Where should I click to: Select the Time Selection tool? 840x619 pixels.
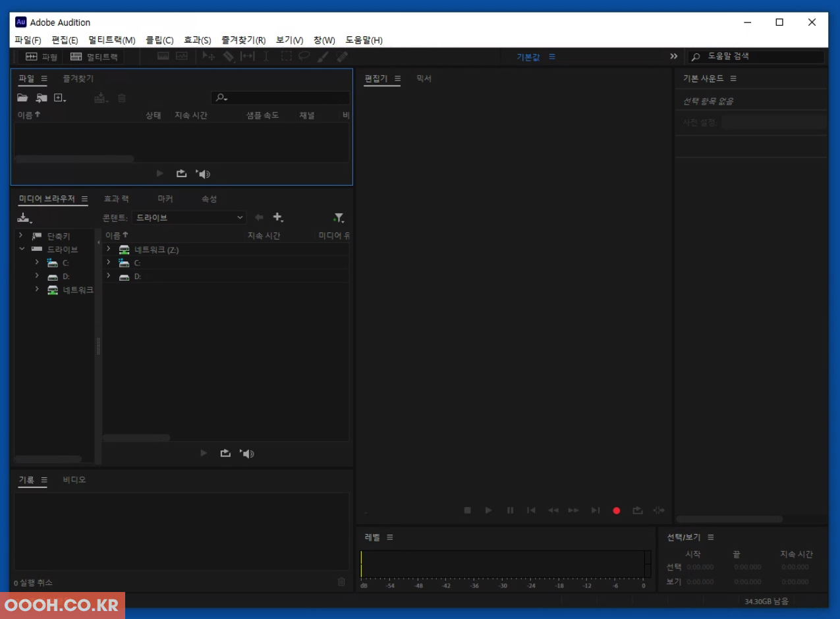(x=267, y=57)
